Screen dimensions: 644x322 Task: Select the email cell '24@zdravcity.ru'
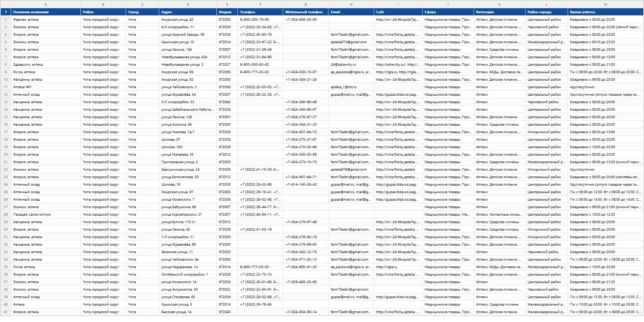(x=351, y=65)
